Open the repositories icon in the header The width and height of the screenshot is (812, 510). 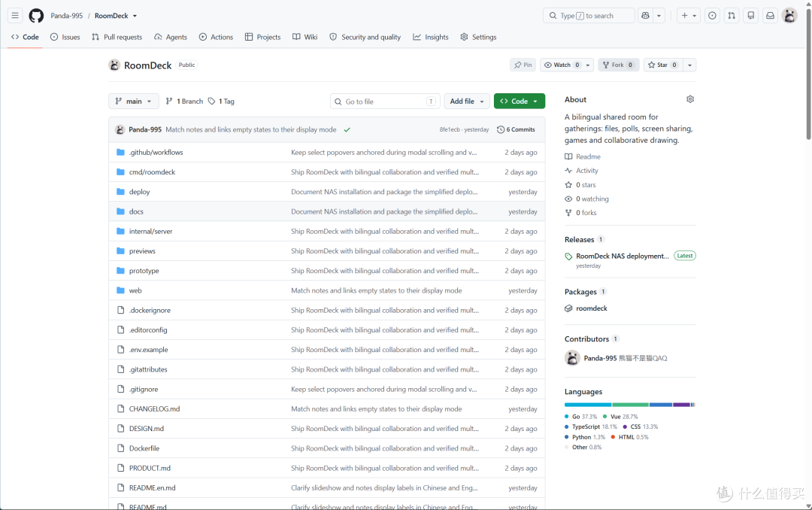click(751, 16)
